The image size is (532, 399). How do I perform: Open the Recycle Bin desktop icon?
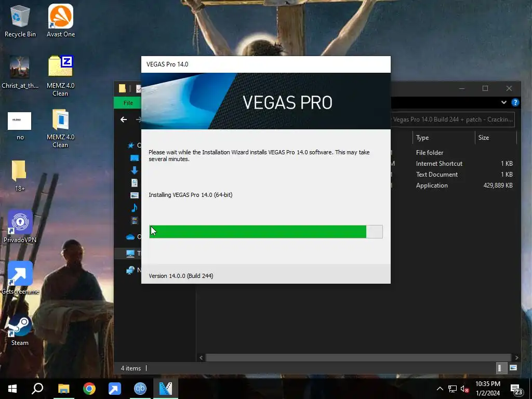(x=20, y=20)
